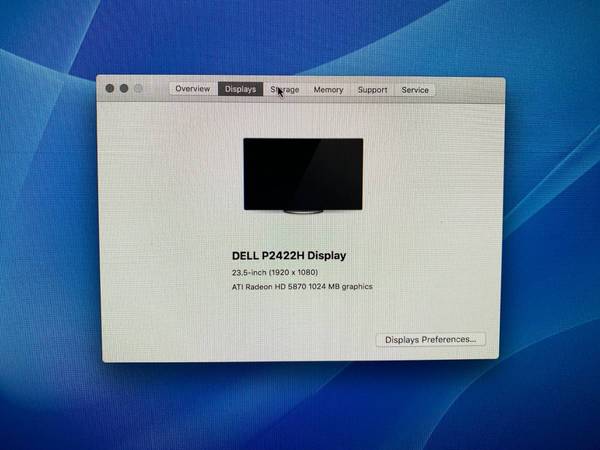Switch to the Overview tab
600x450 pixels.
click(193, 89)
